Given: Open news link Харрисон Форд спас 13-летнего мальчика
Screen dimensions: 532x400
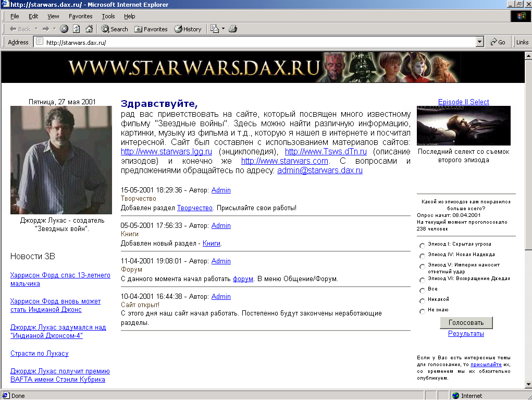Looking at the screenshot, I should click(x=60, y=279).
